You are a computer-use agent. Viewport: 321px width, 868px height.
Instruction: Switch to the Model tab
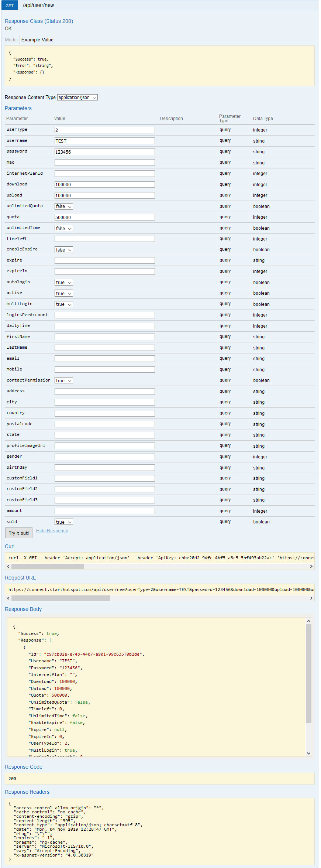tap(11, 40)
